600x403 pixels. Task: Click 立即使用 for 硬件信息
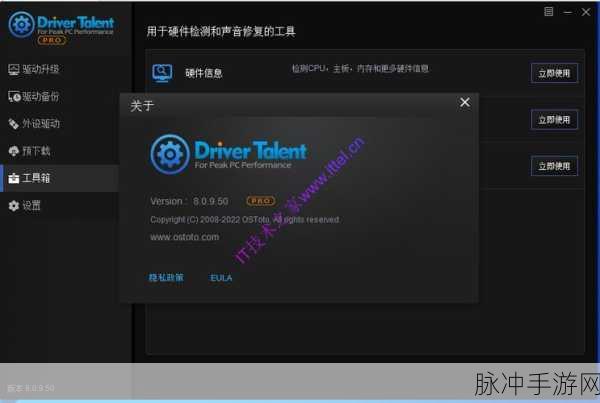(x=554, y=73)
